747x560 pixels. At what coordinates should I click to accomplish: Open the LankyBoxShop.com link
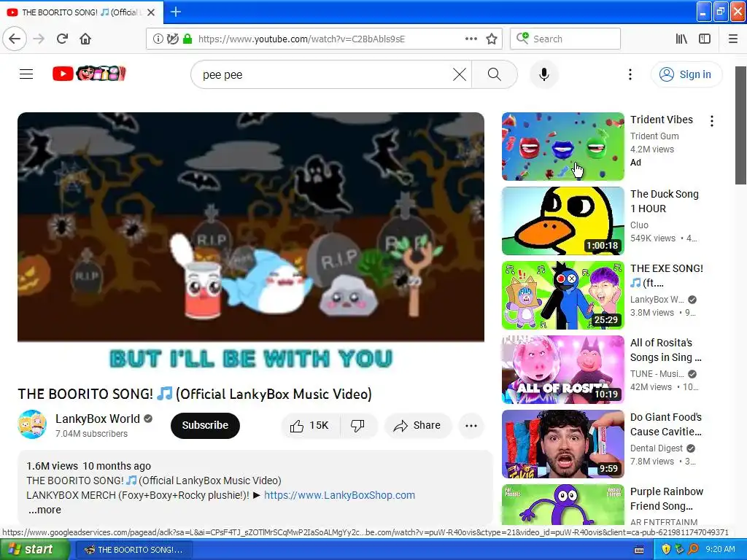click(x=339, y=495)
